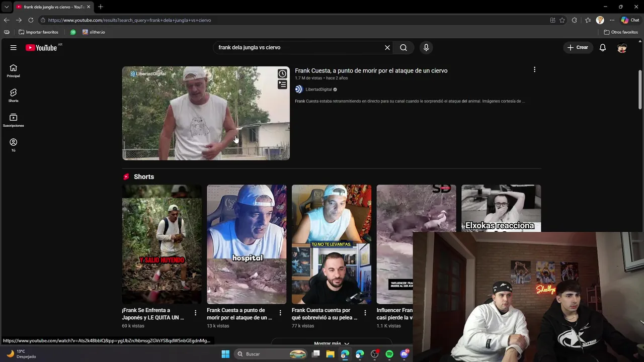
Task: Open the Elxokas reacciona short thumbnail
Action: coord(501,208)
